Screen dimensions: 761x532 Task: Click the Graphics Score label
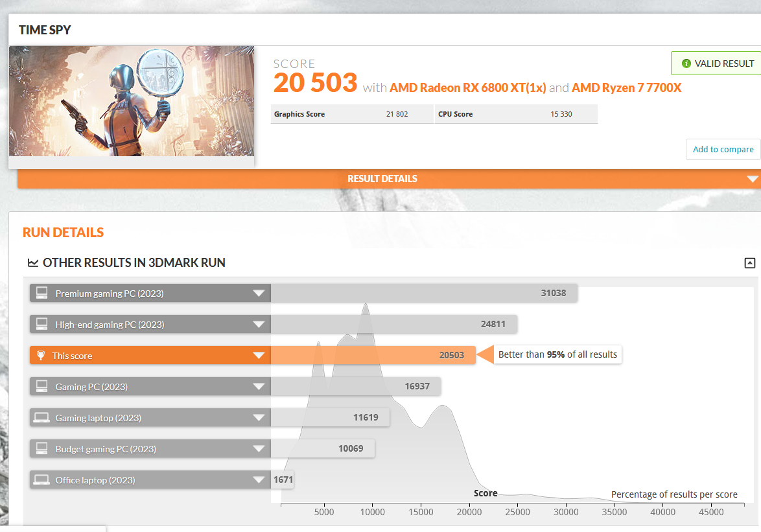(x=299, y=114)
